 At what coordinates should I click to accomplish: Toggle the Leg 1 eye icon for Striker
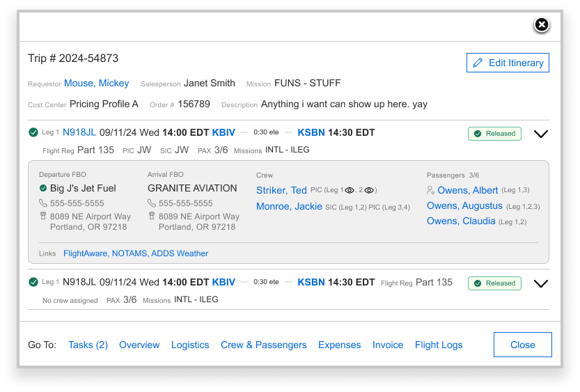(x=350, y=191)
